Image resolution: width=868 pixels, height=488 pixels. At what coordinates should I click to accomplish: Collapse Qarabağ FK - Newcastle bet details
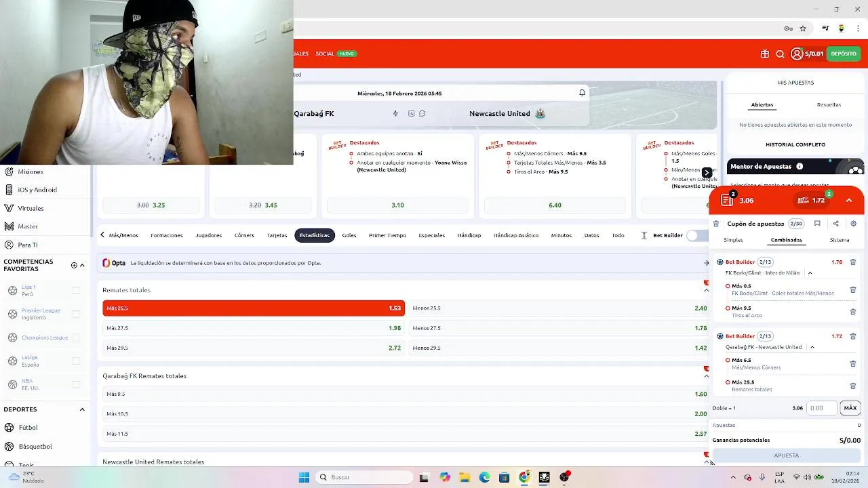coord(812,347)
